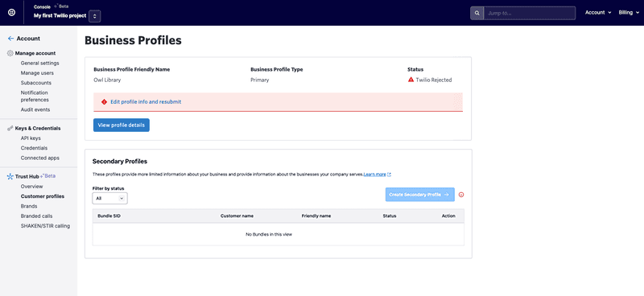Open the project switcher next to My first Twilio project
This screenshot has height=296, width=644.
click(x=95, y=16)
